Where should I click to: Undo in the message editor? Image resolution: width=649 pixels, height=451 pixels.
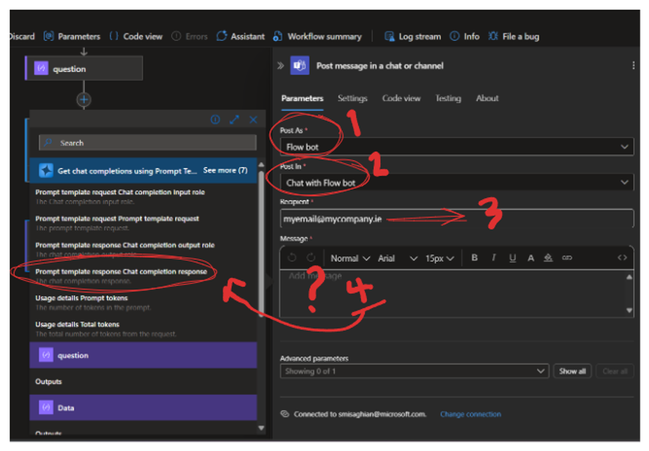click(292, 258)
